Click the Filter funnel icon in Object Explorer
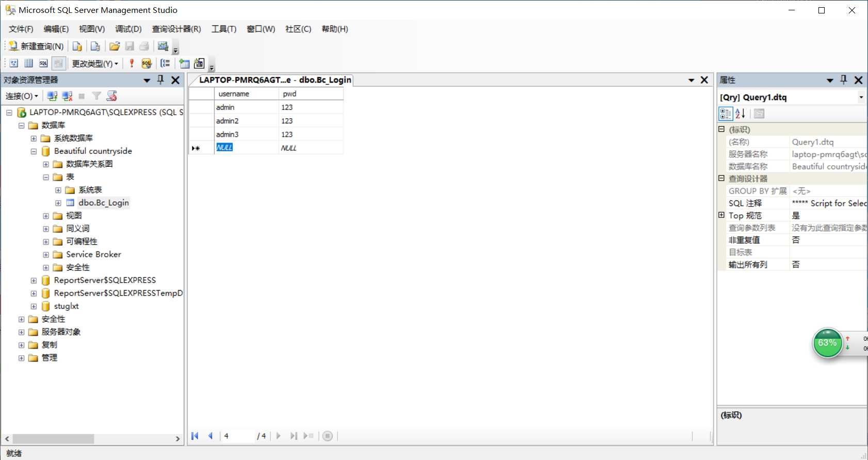 (x=97, y=96)
